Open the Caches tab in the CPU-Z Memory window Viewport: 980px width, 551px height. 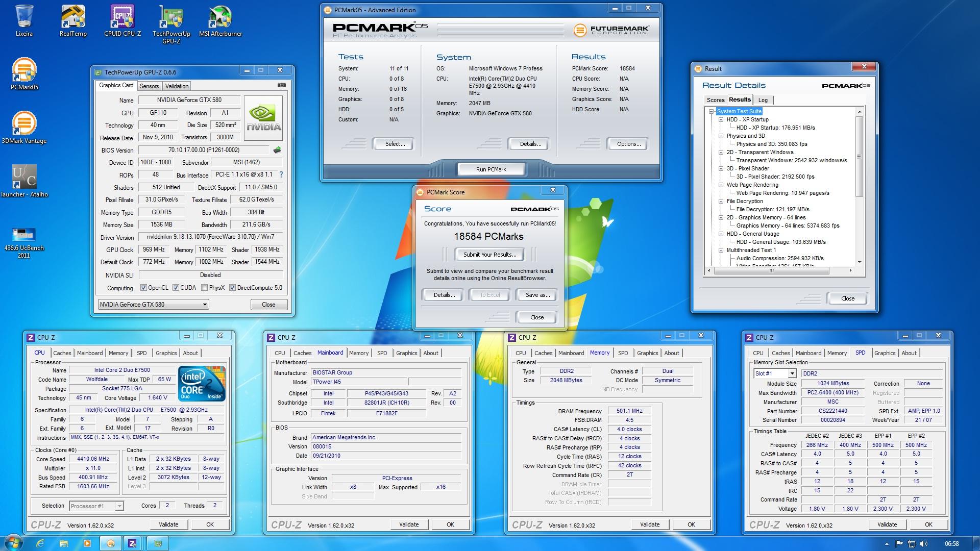[x=543, y=353]
